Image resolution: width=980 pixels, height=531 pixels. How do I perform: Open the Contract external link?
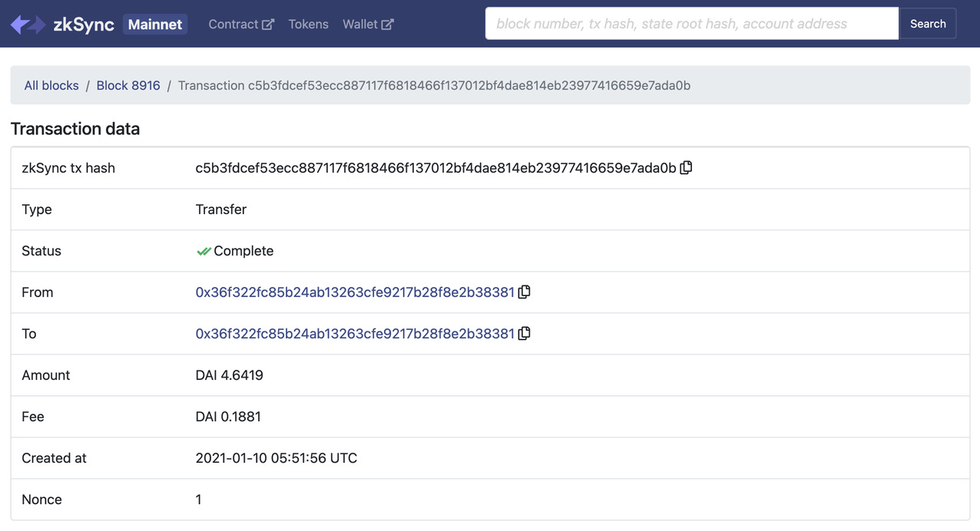point(241,25)
